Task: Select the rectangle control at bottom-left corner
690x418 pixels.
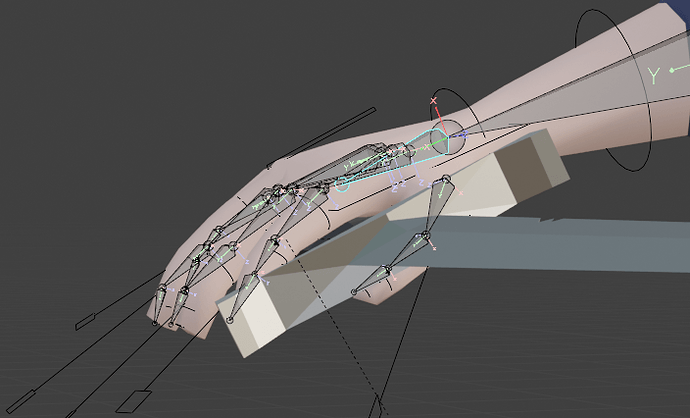Action: 20,401
